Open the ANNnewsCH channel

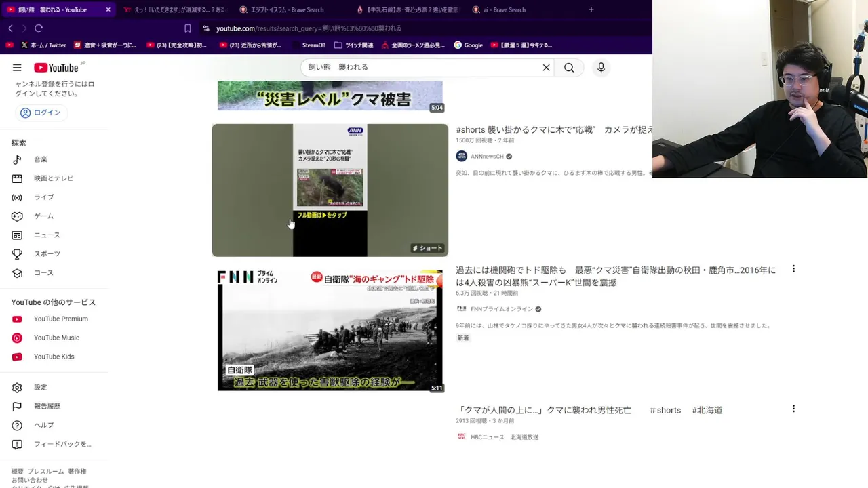coord(487,157)
